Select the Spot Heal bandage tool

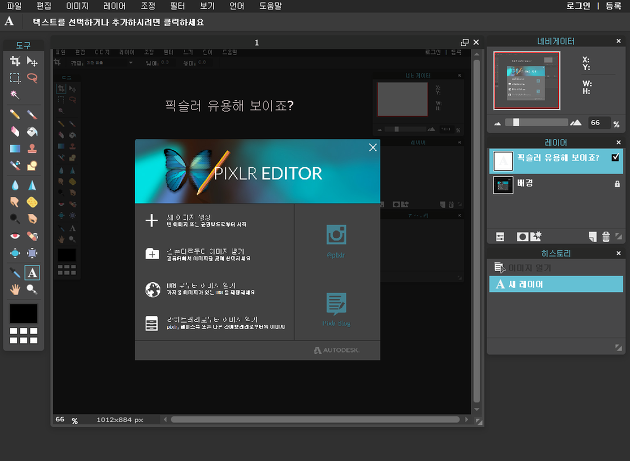[x=32, y=236]
